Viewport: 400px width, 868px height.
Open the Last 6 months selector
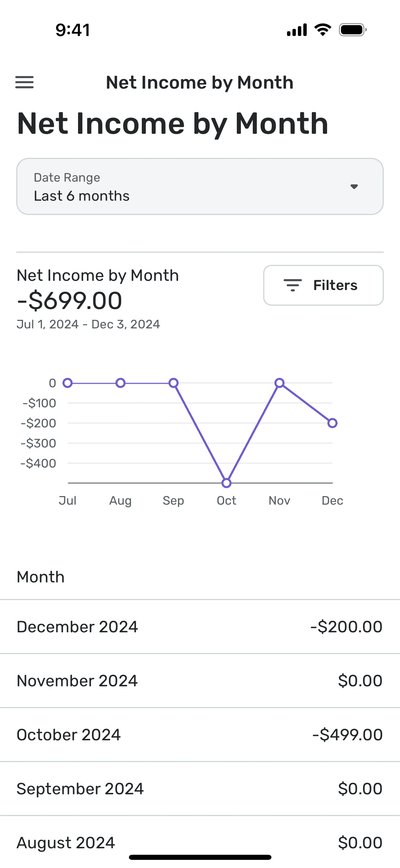[x=200, y=186]
